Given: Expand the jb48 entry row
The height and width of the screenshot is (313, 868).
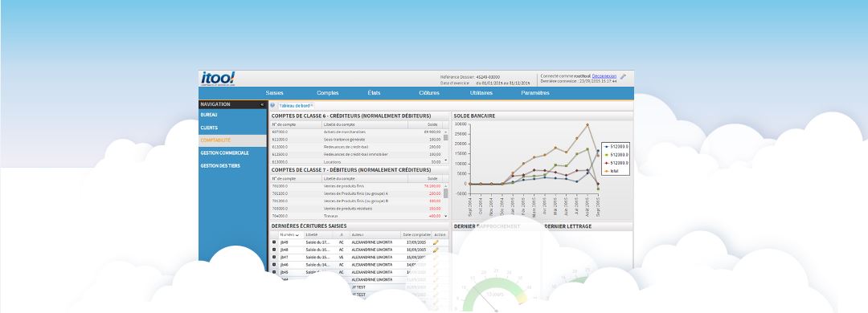Looking at the screenshot, I should [274, 250].
